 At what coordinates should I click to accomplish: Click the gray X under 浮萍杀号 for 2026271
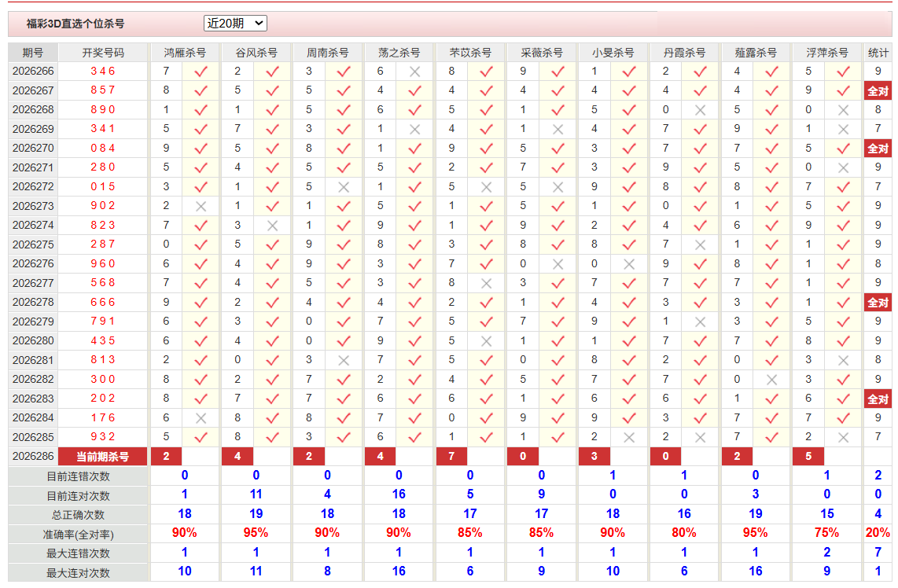[x=843, y=167]
